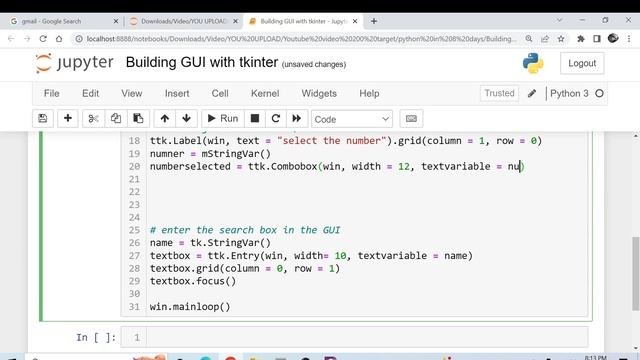
Task: Click the Logout button
Action: point(582,63)
